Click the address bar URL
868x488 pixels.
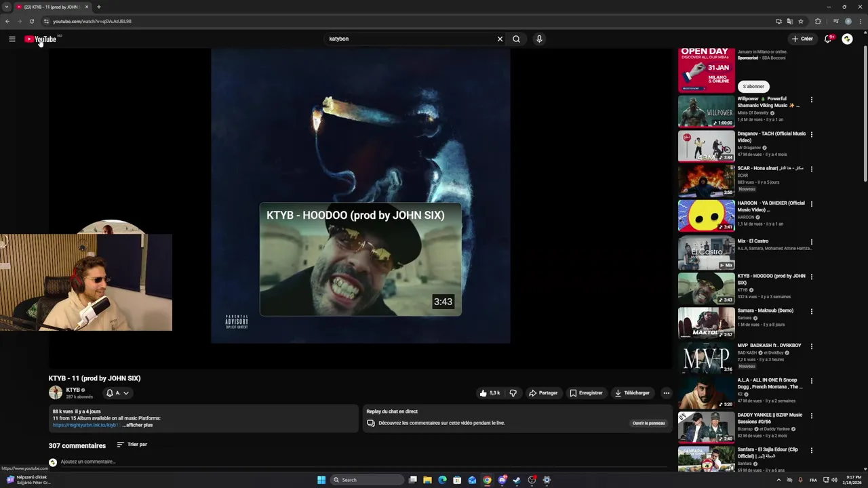click(92, 21)
